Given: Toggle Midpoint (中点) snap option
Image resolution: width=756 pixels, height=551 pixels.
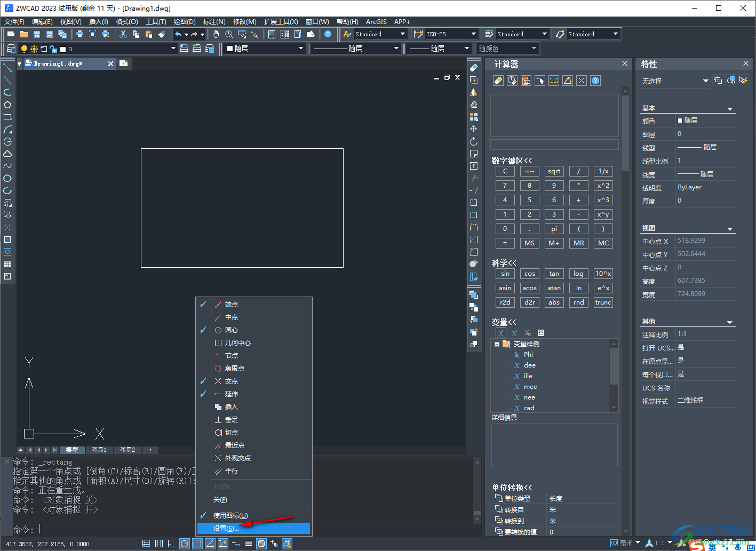Looking at the screenshot, I should click(254, 317).
